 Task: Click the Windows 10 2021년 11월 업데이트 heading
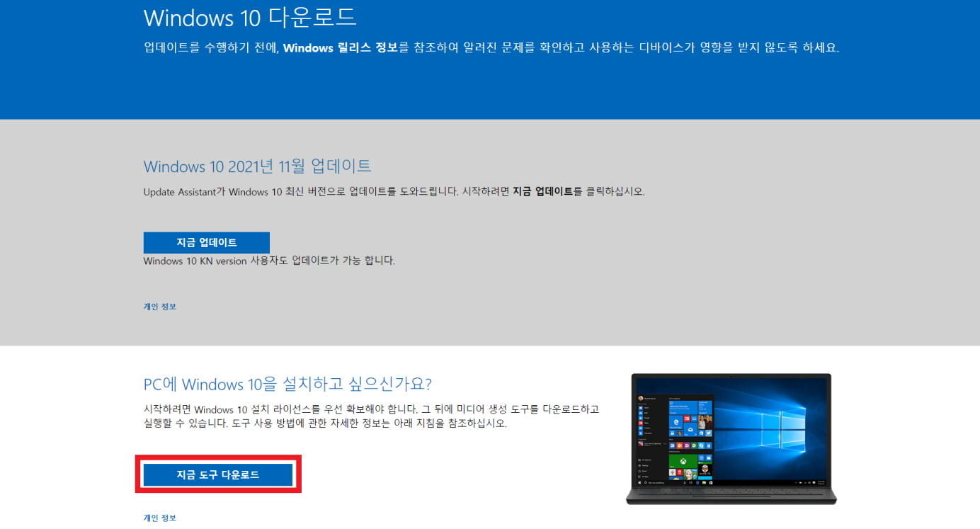pos(258,166)
